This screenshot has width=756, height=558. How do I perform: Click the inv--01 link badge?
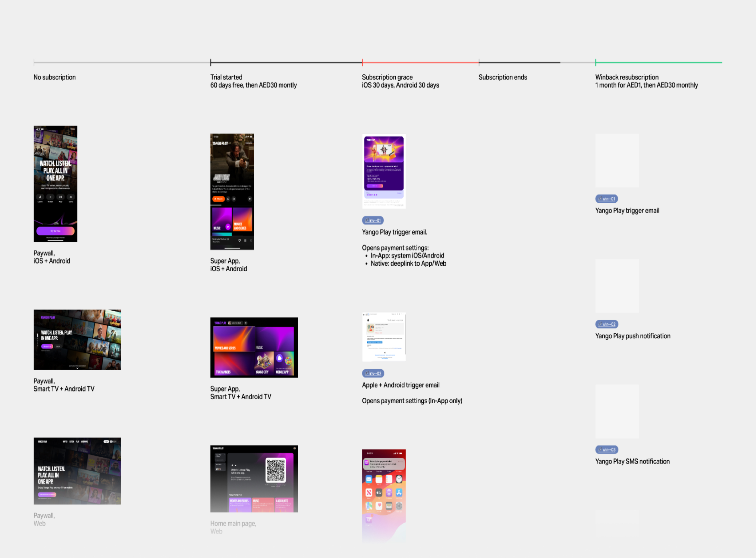(372, 220)
